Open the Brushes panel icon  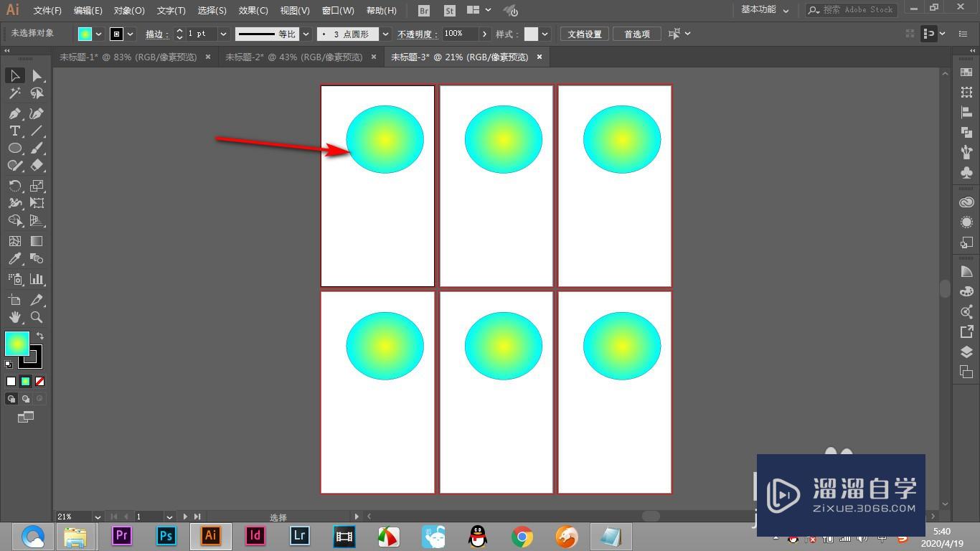tap(966, 152)
